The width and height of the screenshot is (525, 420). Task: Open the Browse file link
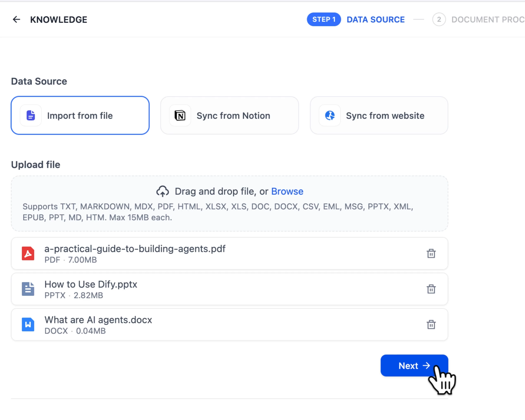pos(287,191)
